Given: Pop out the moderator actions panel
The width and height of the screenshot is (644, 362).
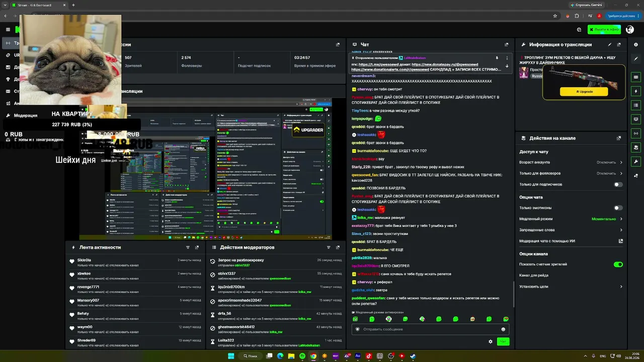Looking at the screenshot, I should point(338,247).
